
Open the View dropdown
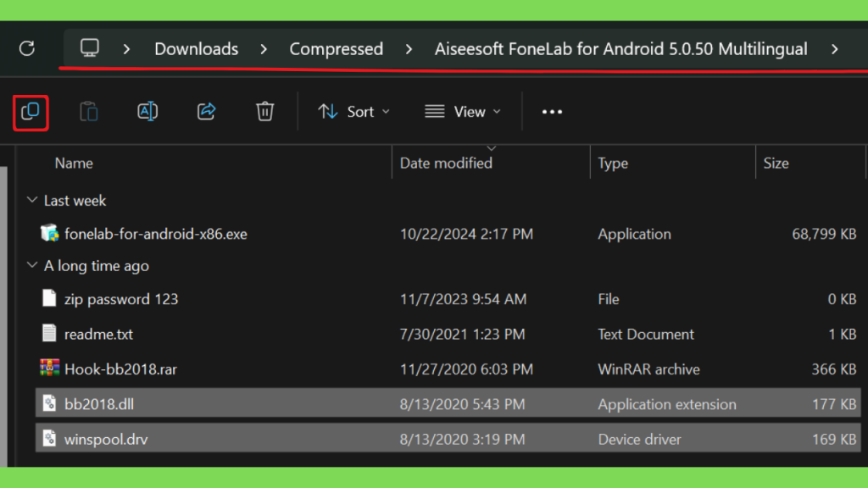point(463,112)
